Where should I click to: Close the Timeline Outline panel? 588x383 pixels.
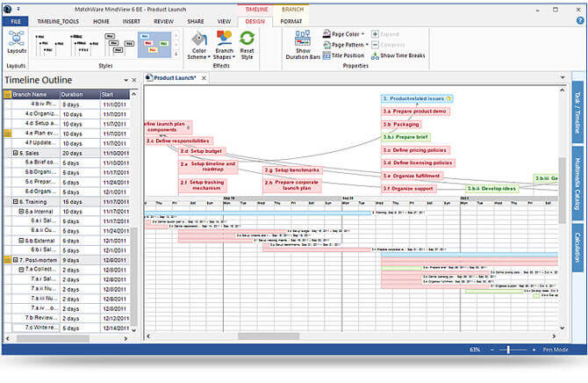pyautogui.click(x=134, y=80)
